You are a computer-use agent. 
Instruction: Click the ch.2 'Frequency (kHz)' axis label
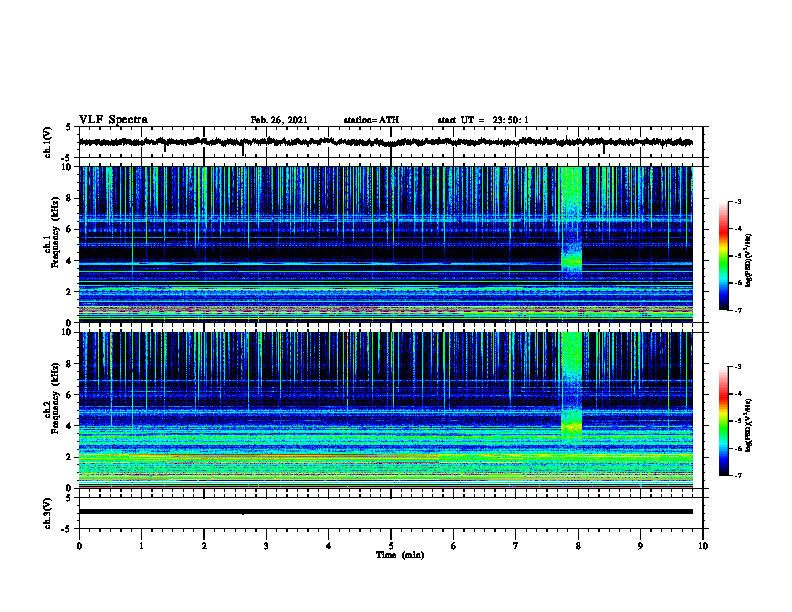(x=55, y=398)
